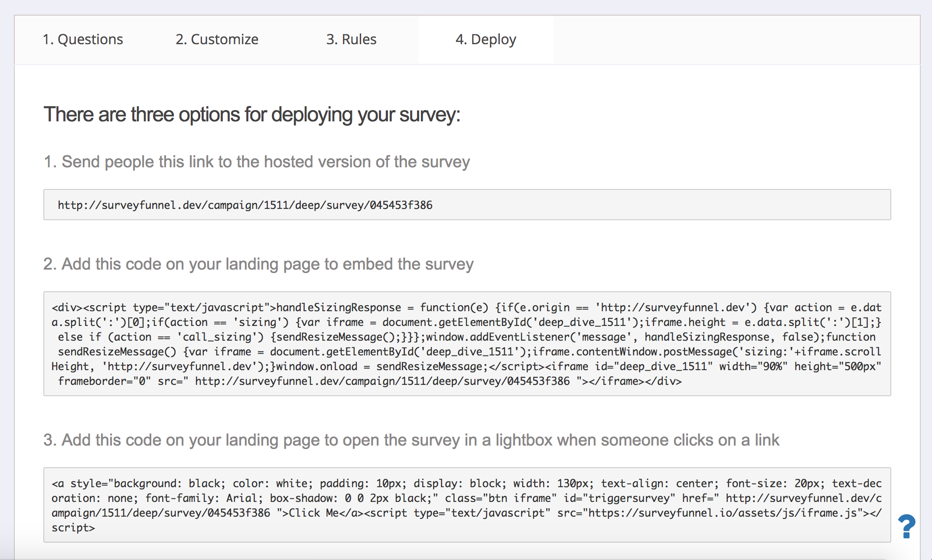This screenshot has height=560, width=932.
Task: Click the 'three options for deploying' heading
Action: 251,115
